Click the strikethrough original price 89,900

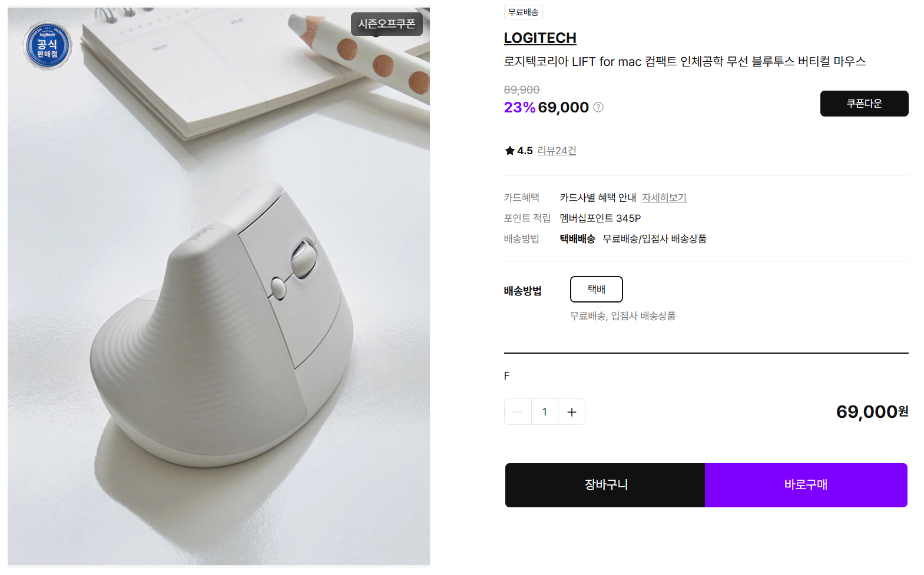521,89
